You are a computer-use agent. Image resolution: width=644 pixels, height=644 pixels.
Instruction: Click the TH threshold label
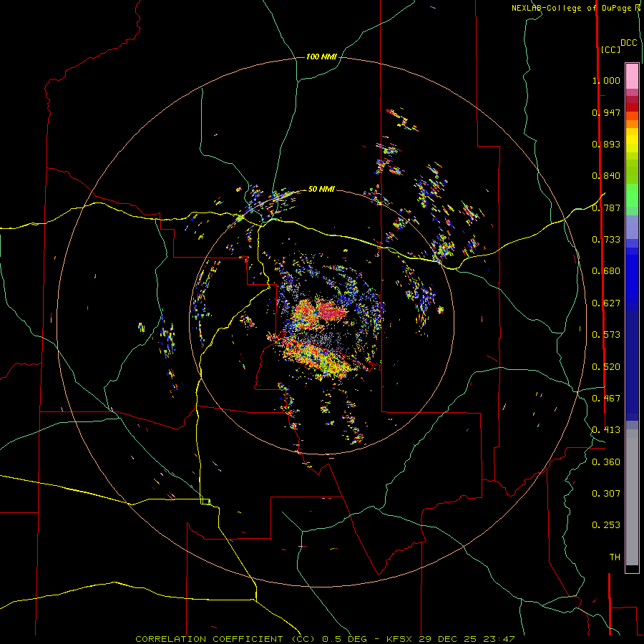click(x=615, y=557)
